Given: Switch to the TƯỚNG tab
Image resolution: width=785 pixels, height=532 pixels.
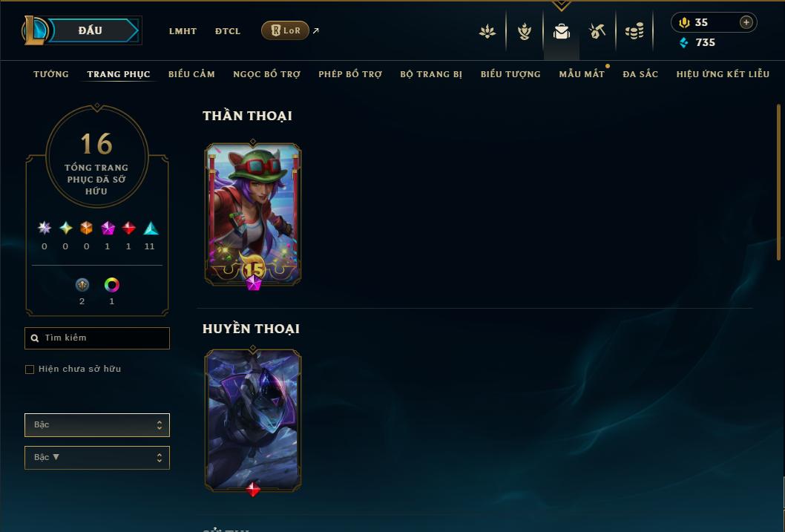Looking at the screenshot, I should [51, 74].
